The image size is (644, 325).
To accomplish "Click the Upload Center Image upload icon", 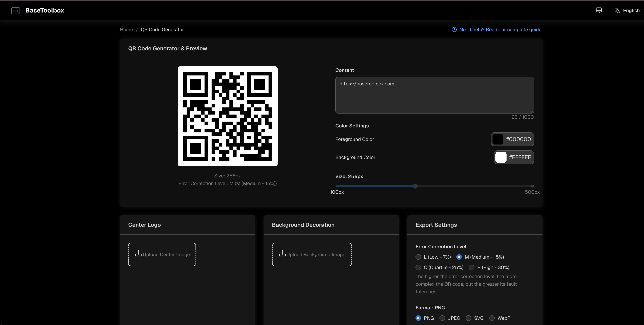I will click(x=138, y=253).
